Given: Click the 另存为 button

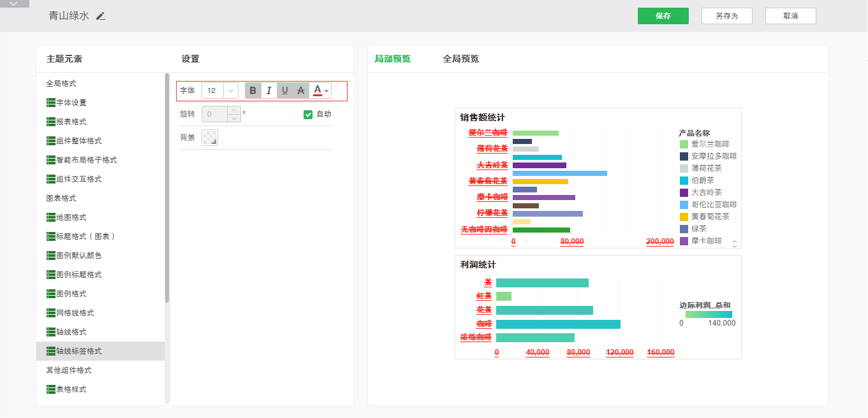Looking at the screenshot, I should click(726, 16).
